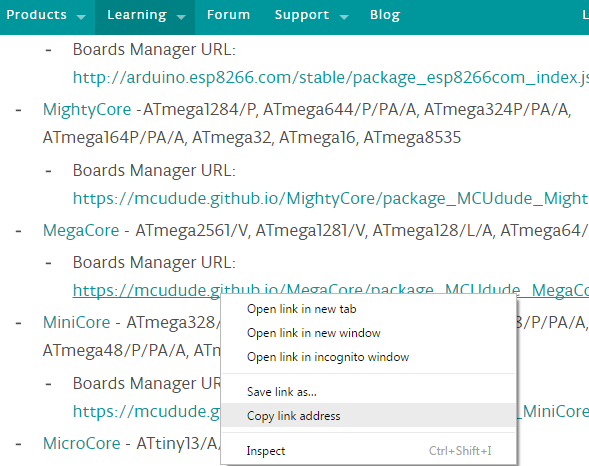Open the Learning navigation menu
Viewport: 589px width, 466px height.
(137, 15)
